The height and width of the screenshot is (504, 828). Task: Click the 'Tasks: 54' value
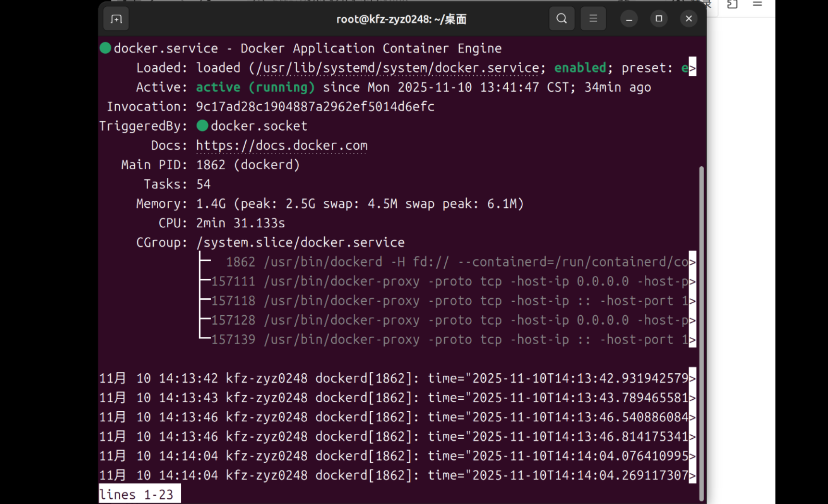203,184
